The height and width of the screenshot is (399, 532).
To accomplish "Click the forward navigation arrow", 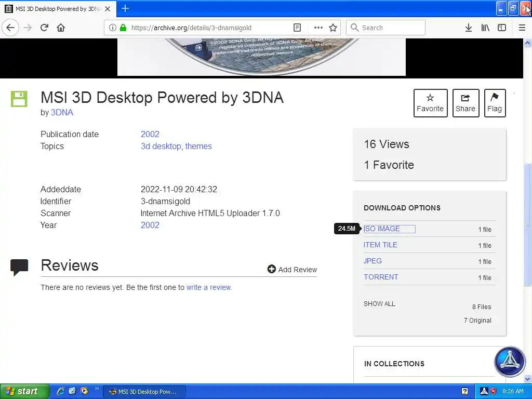I will click(x=28, y=28).
